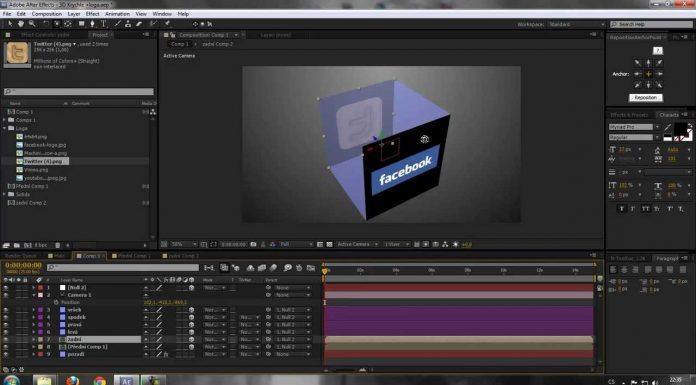Viewport: 696px width, 385px height.
Task: Expand the Null 2 layer properties
Action: (x=34, y=288)
